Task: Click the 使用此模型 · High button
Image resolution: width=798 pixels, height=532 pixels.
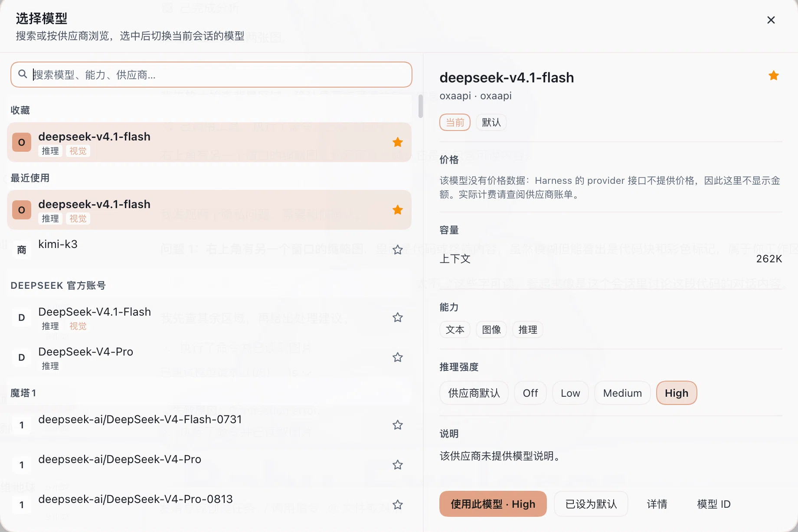Action: (x=493, y=504)
